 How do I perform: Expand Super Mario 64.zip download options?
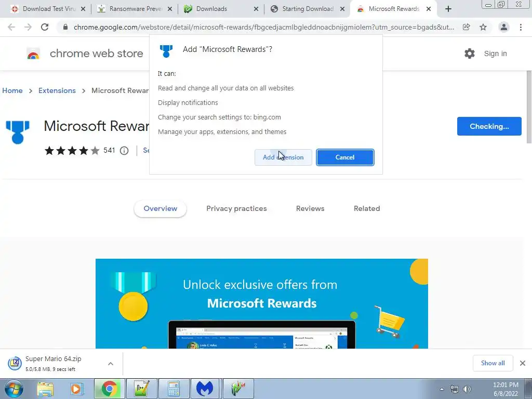[111, 364]
